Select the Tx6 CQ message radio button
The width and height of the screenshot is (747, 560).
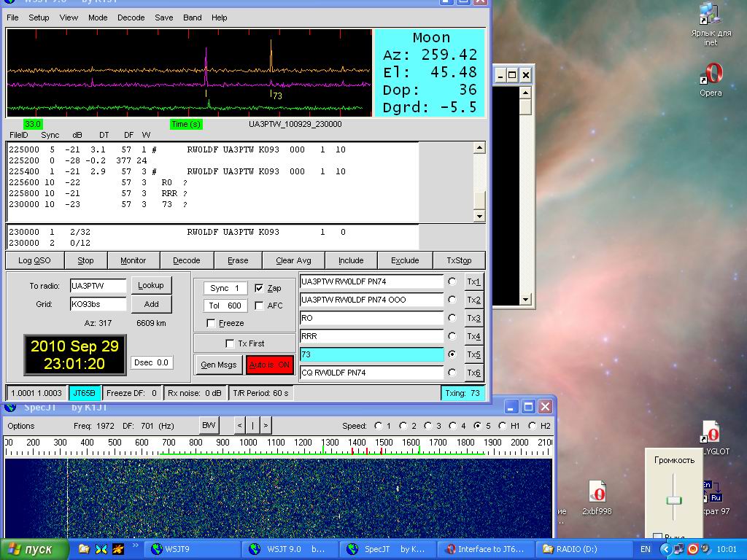pos(452,373)
